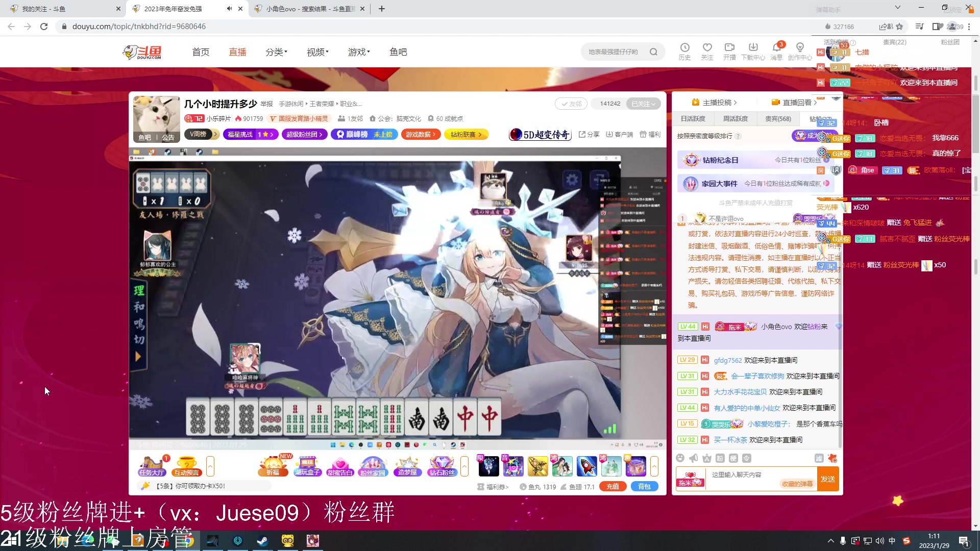Screen dimensions: 980x551
Task: Open the 粉丝家园 fan home icon
Action: [373, 466]
